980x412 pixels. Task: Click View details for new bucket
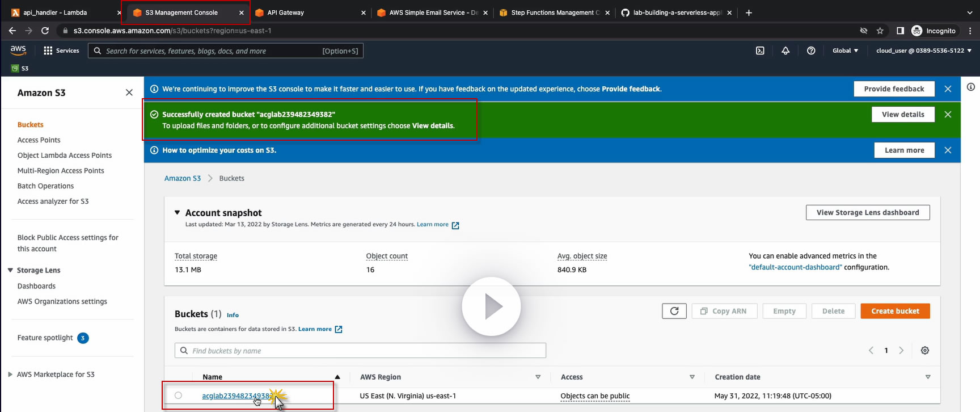[x=903, y=114]
